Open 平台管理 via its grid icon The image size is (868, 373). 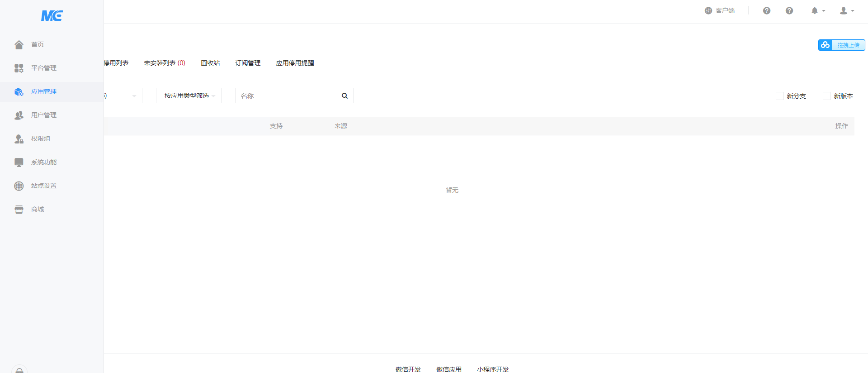[x=19, y=68]
